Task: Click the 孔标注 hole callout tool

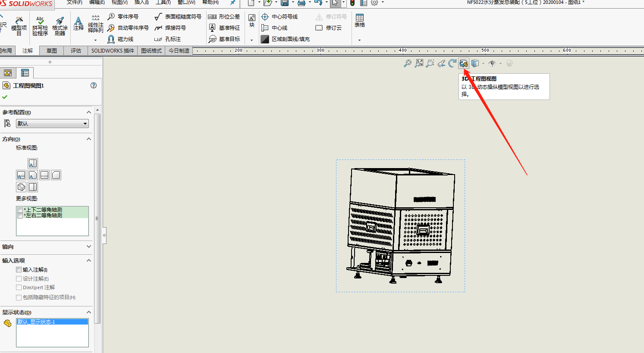Action: [167, 39]
